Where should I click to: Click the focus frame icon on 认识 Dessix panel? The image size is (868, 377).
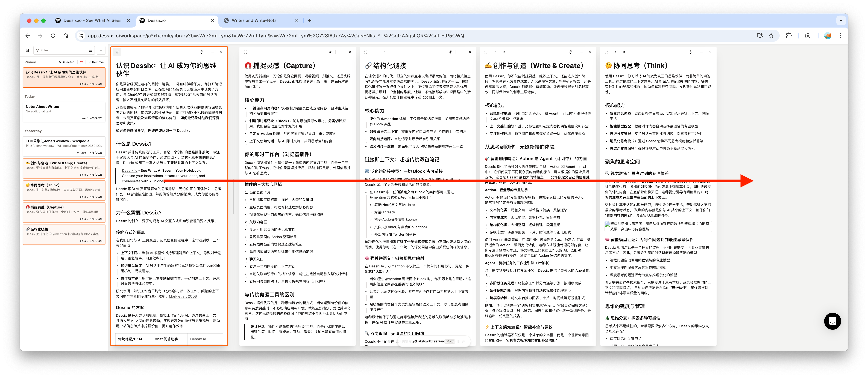pos(117,52)
